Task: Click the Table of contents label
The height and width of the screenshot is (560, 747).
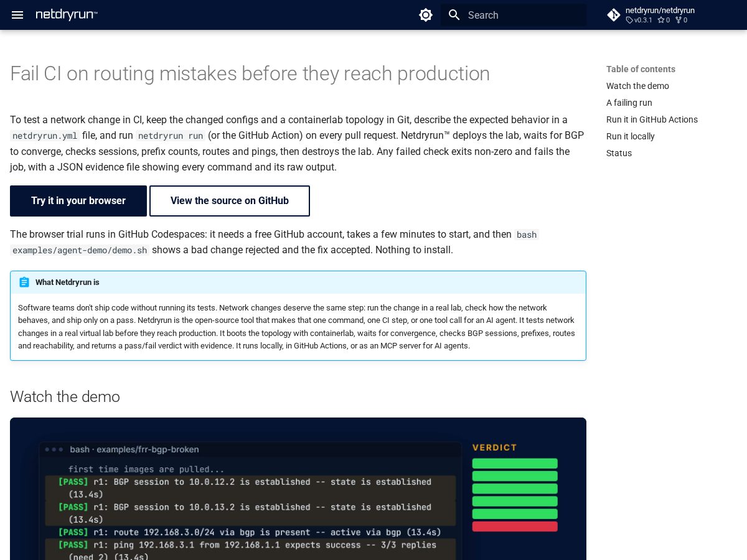Action: 641,69
